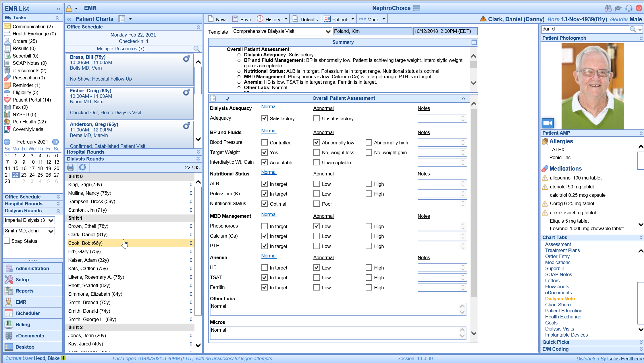The height and width of the screenshot is (363, 644).
Task: Print the Dialysis Rounds list
Action: point(71,167)
